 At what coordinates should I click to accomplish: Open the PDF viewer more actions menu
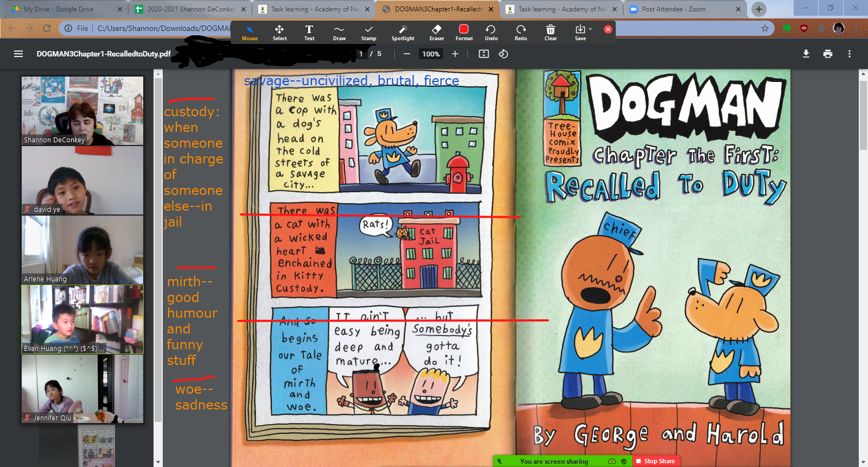click(x=850, y=54)
